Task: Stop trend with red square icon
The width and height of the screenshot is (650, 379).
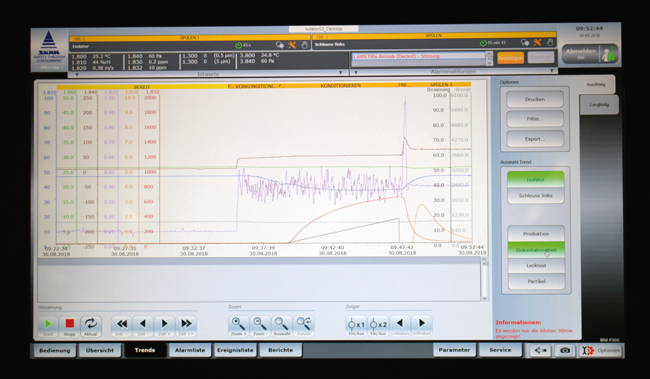Action: (x=69, y=326)
